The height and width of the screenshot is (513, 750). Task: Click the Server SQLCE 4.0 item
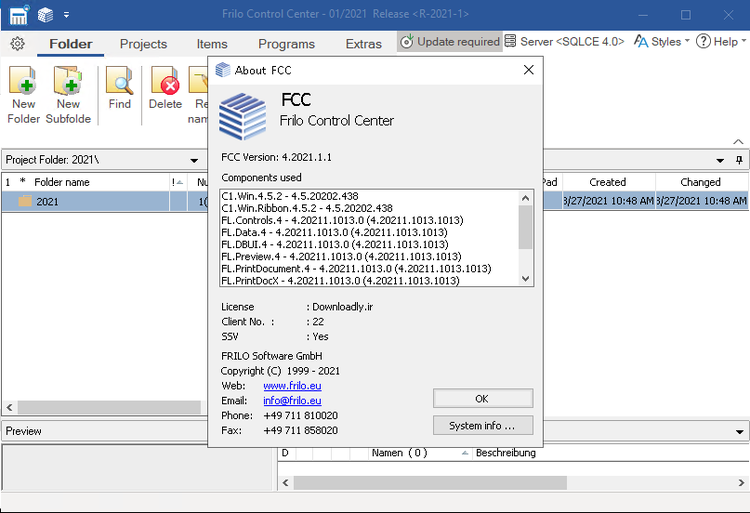[565, 42]
